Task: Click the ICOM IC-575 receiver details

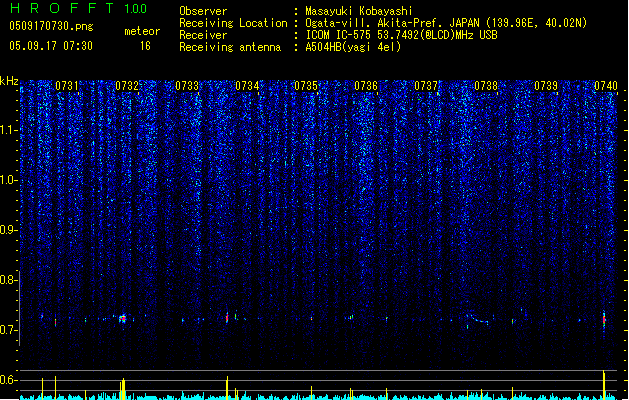Action: (402, 35)
